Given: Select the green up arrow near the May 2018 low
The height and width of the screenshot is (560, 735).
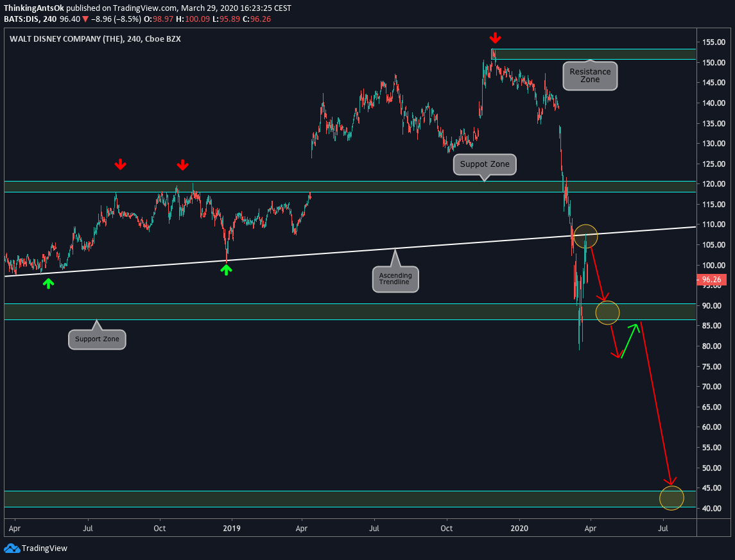Looking at the screenshot, I should point(48,283).
